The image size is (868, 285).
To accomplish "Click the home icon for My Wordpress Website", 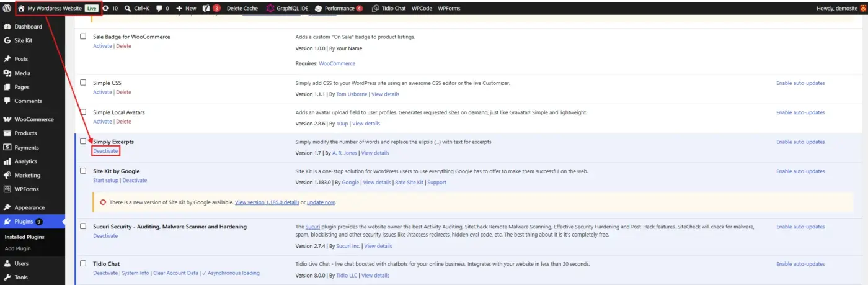I will pos(22,9).
